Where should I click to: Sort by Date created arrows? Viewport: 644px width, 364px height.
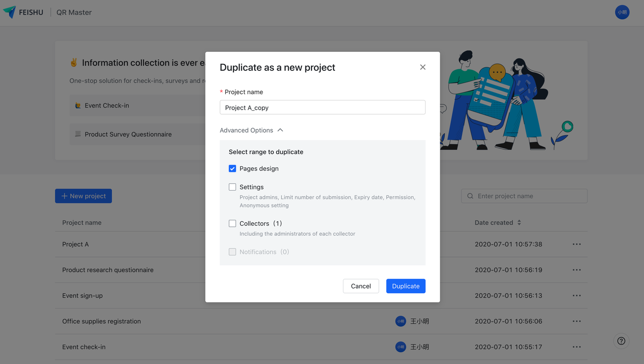519,223
